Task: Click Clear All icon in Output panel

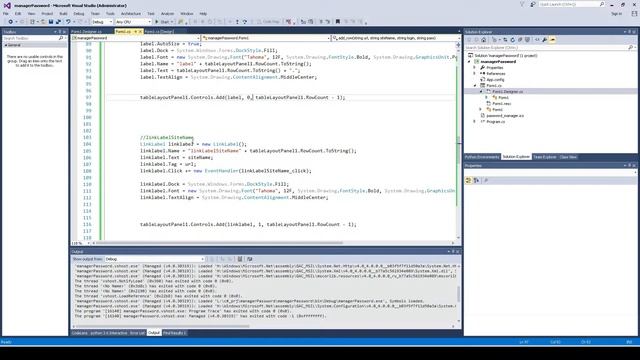Action: click(240, 259)
